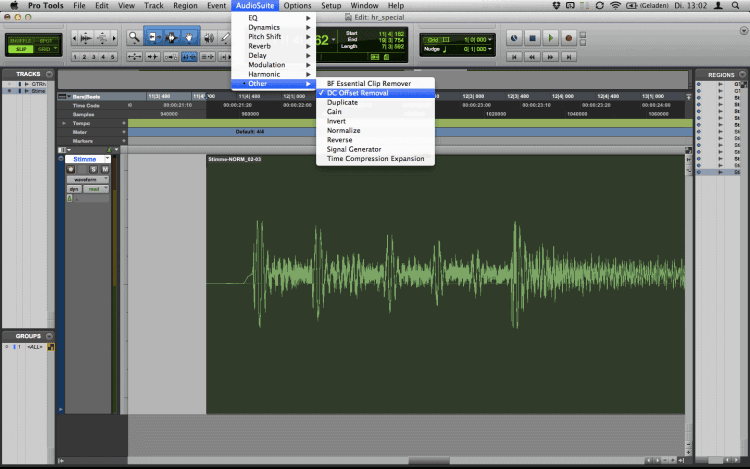Toggle Link Timeline and Edit Selection
The width and height of the screenshot is (750, 469).
point(189,56)
